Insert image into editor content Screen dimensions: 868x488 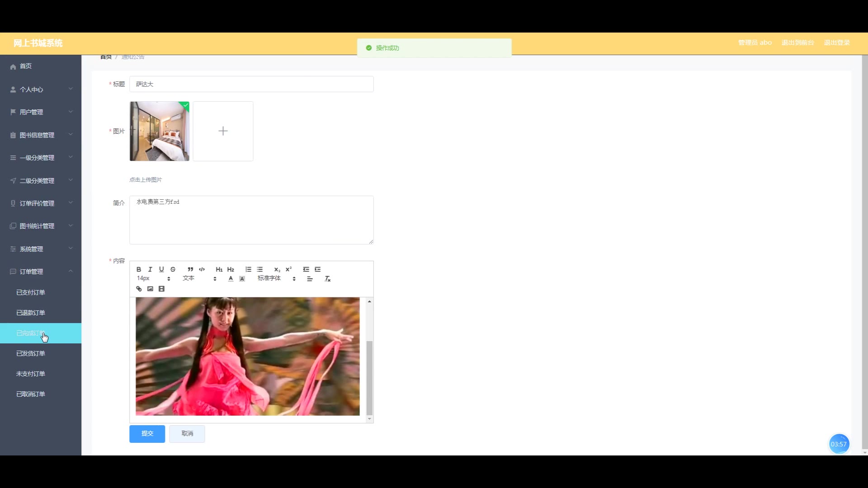click(x=150, y=289)
